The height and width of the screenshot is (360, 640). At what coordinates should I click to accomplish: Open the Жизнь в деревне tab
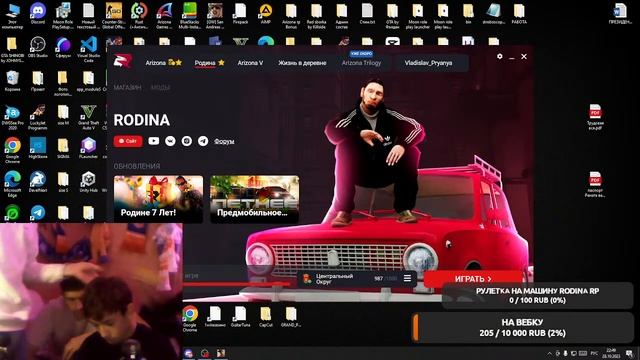pyautogui.click(x=302, y=63)
